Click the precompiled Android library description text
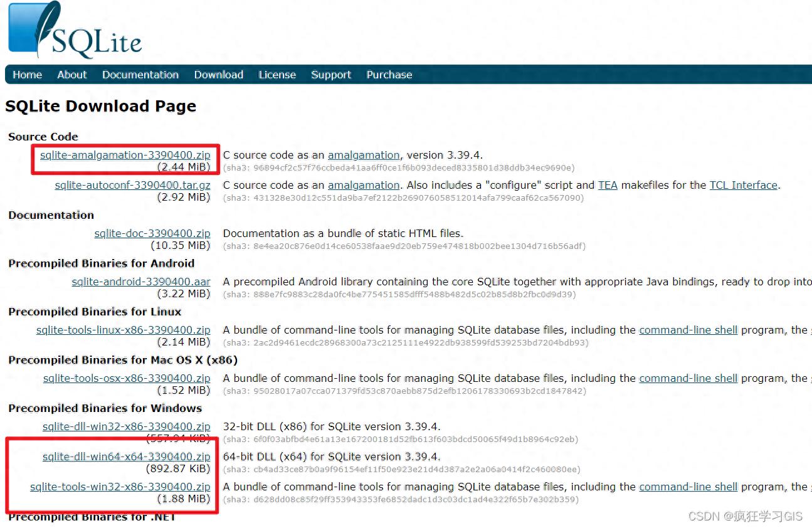Viewport: 812px width, 528px height. pyautogui.click(x=517, y=282)
